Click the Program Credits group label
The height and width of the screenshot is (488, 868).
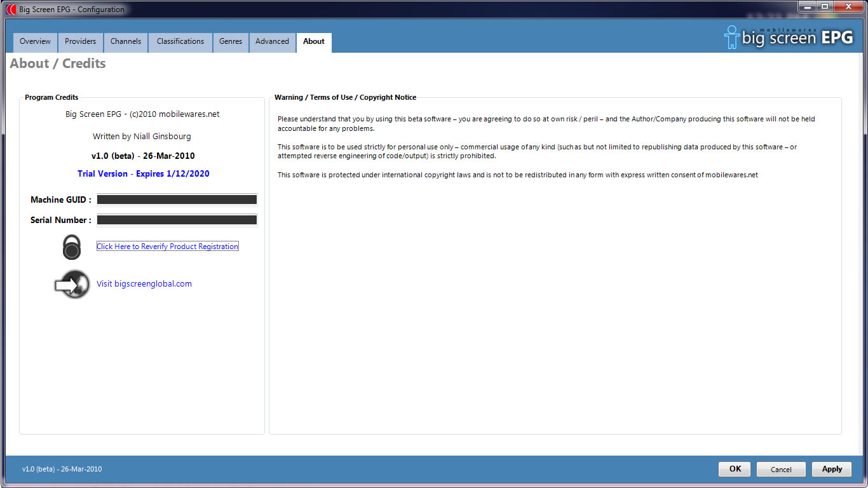tap(51, 97)
